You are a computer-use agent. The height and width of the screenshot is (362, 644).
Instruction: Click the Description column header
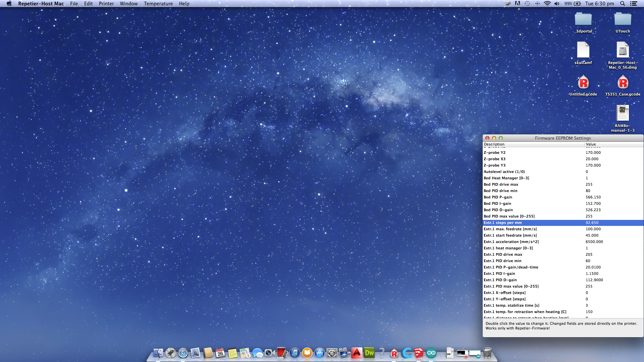pyautogui.click(x=494, y=144)
